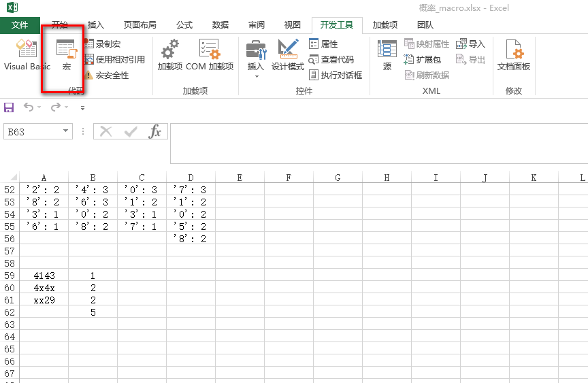Open Expansion Packs (扩展包)

click(x=422, y=60)
